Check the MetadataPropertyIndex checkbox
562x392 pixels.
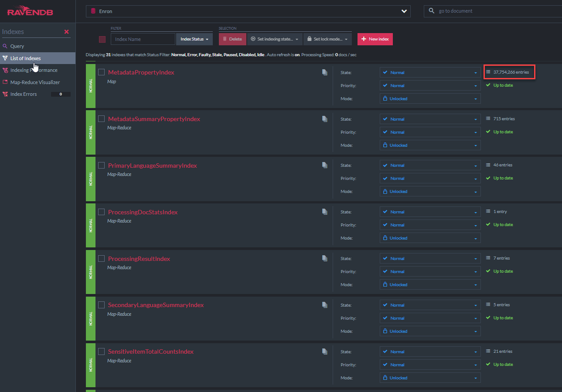point(102,72)
